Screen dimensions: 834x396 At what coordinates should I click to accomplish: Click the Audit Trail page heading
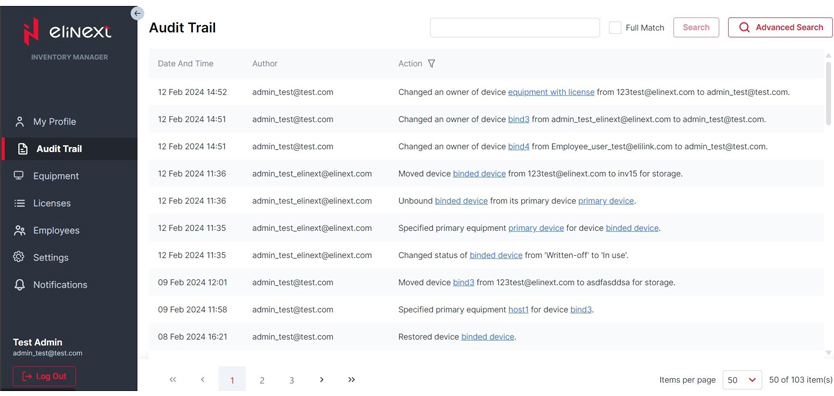click(x=182, y=28)
